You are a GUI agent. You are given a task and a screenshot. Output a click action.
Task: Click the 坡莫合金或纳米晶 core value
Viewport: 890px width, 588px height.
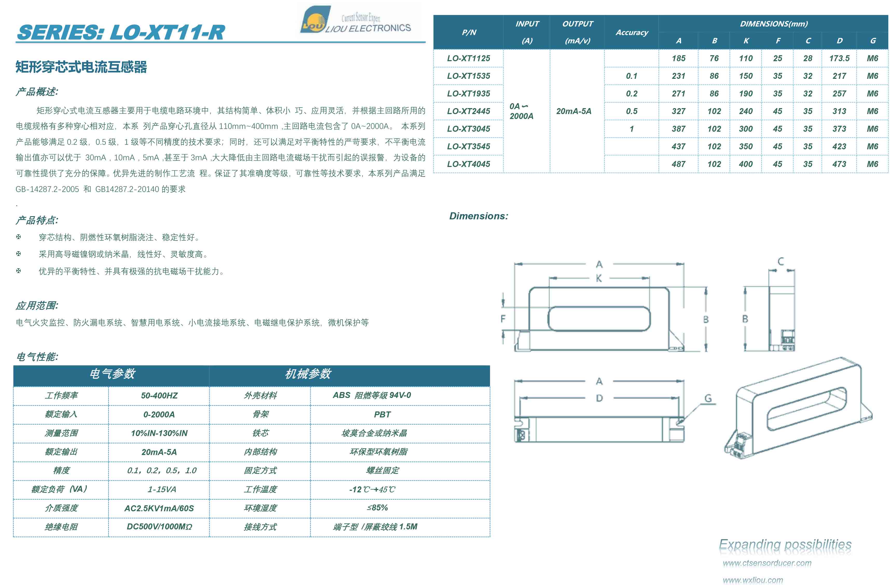click(374, 433)
